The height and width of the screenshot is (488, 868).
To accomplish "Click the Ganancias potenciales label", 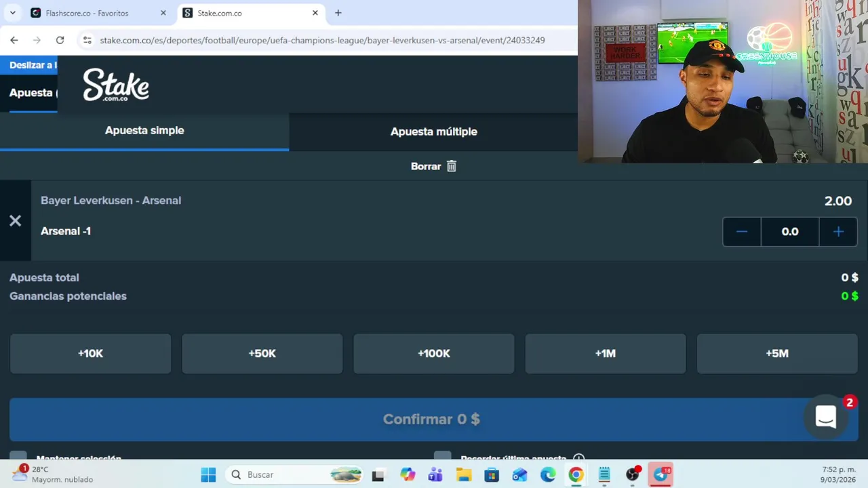I will [68, 296].
